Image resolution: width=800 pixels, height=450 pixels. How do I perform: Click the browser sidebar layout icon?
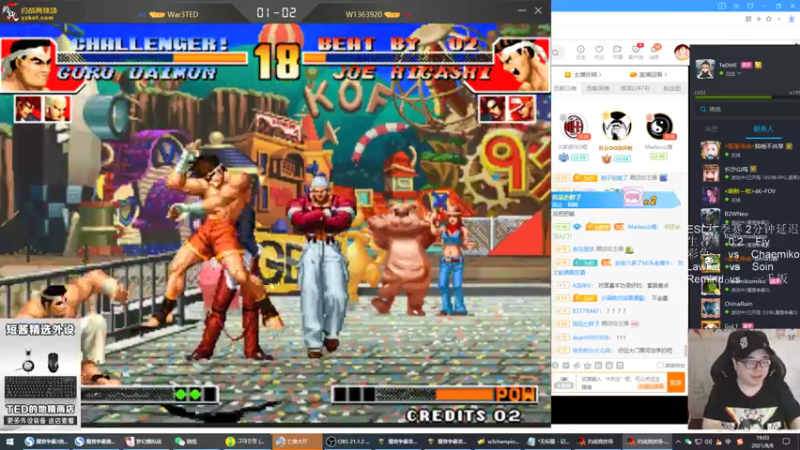[x=721, y=6]
